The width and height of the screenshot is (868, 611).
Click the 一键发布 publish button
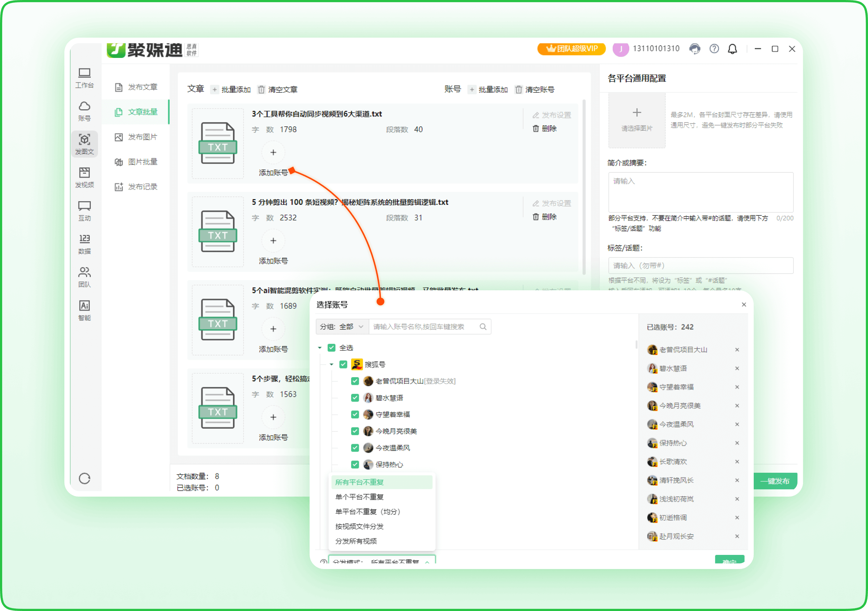click(775, 481)
